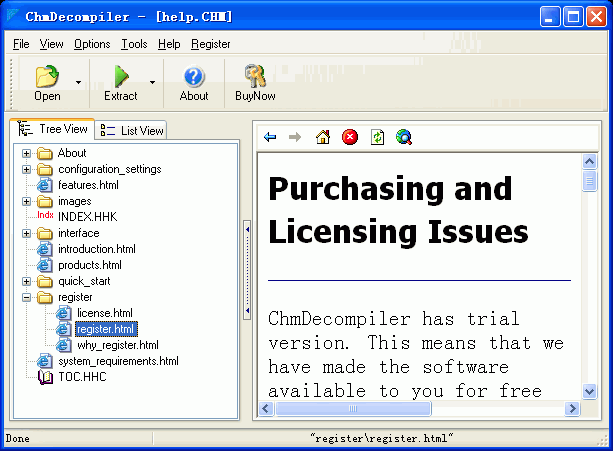Open the About dialog icon
Viewport: 613px width, 451px height.
click(194, 77)
